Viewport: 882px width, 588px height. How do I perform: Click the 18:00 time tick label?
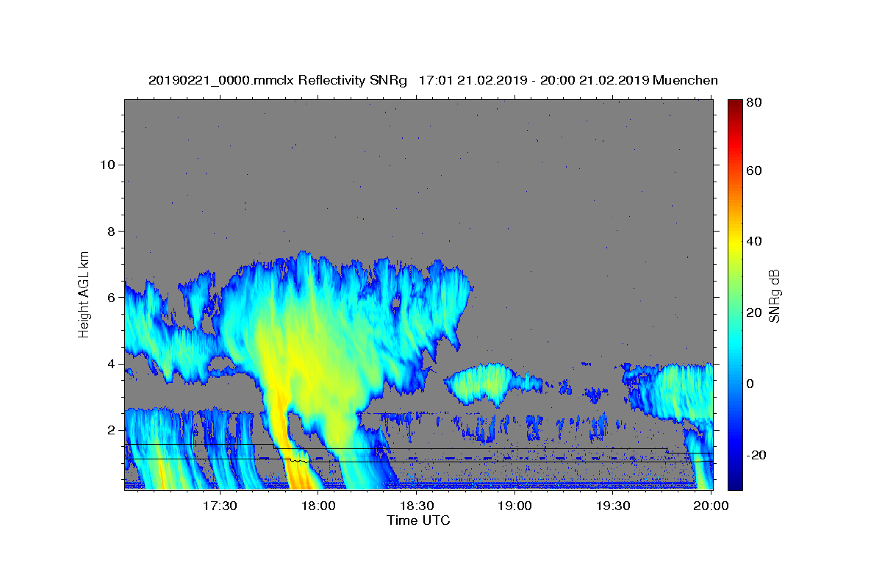[x=318, y=506]
